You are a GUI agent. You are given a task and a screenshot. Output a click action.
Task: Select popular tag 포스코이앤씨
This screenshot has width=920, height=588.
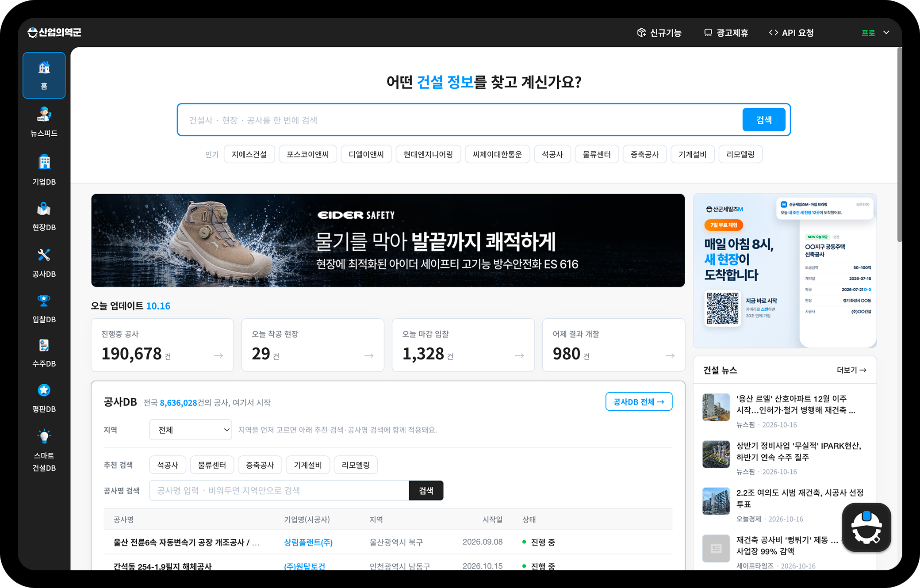point(308,154)
